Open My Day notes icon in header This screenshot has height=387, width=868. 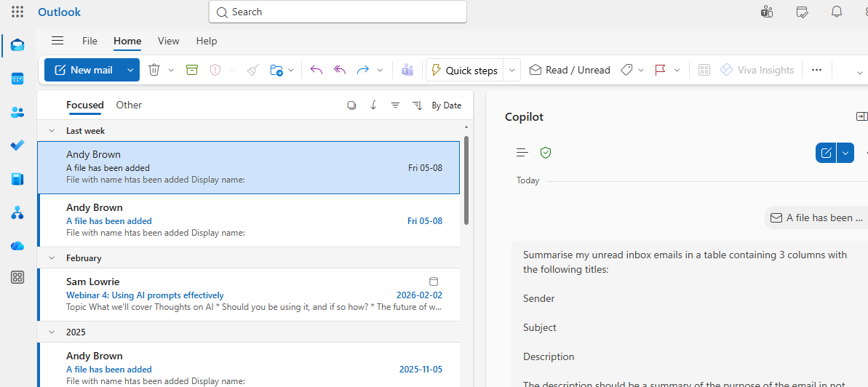tap(802, 12)
